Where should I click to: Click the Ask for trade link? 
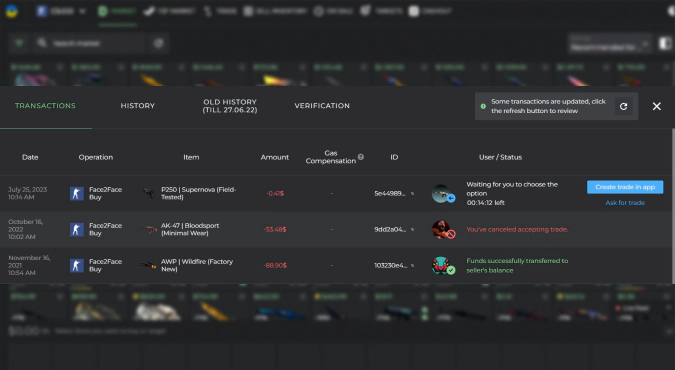pyautogui.click(x=625, y=203)
